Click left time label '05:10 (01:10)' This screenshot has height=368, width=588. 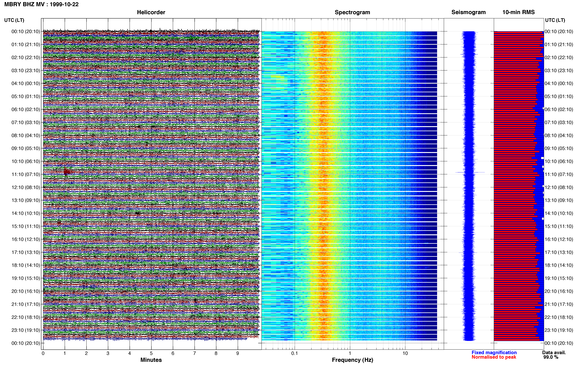click(26, 96)
